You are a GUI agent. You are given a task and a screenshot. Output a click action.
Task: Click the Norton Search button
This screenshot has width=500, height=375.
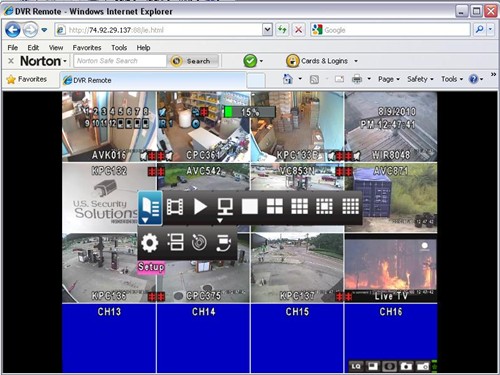point(193,61)
